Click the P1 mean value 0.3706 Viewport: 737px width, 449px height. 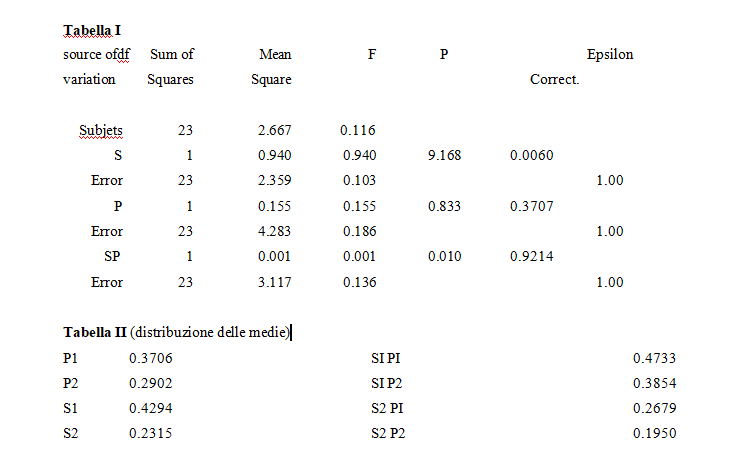pos(146,358)
